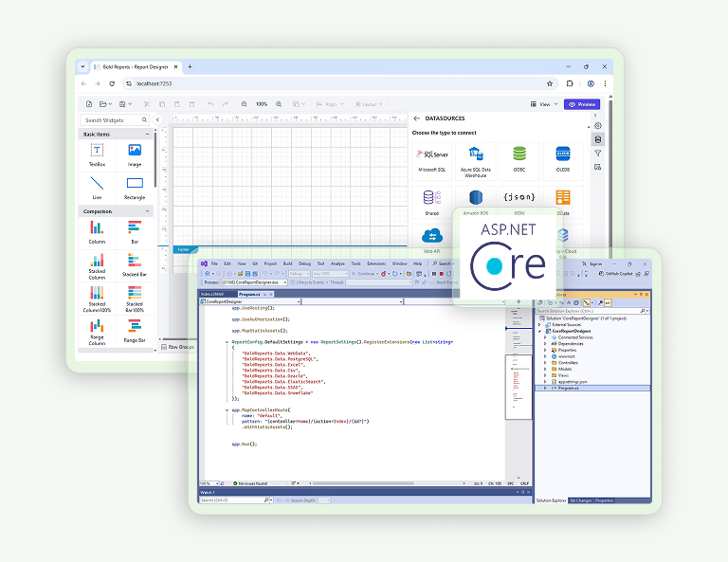This screenshot has width=728, height=562.
Task: Open a new browser tab
Action: (x=190, y=67)
